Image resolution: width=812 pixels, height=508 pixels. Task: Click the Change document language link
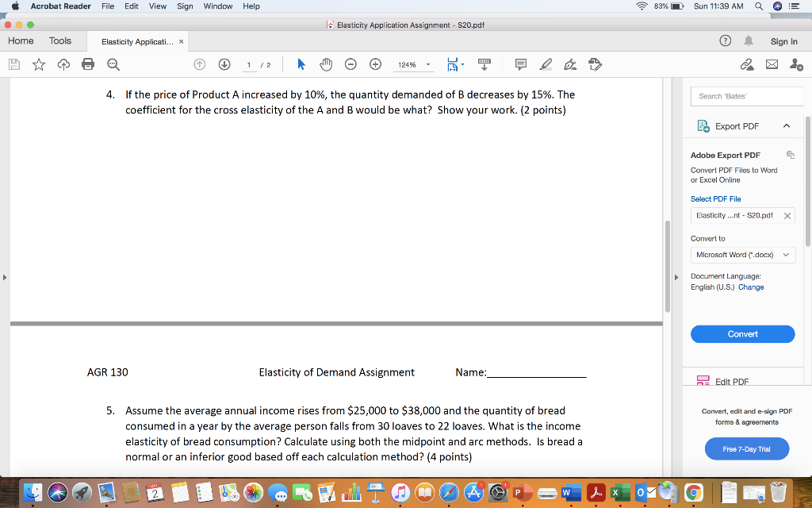[x=750, y=287]
